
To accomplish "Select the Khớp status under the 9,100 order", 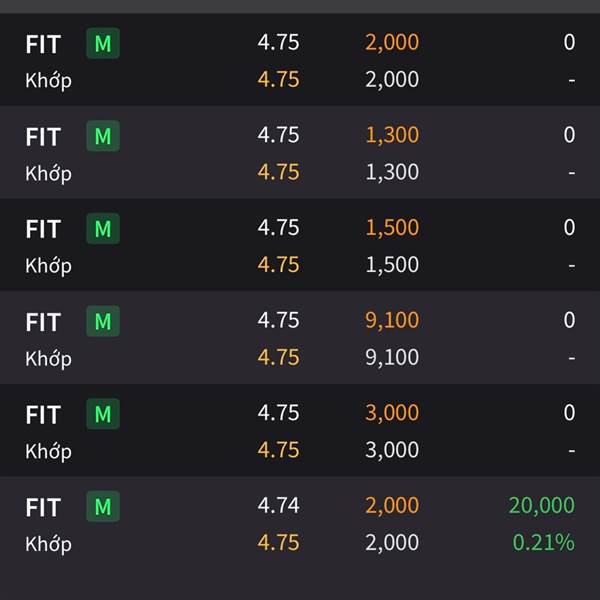I will click(48, 358).
